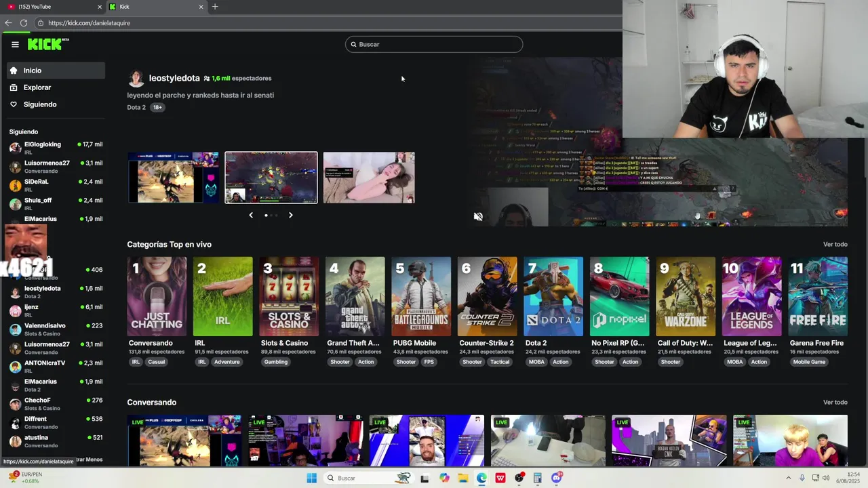Image resolution: width=868 pixels, height=488 pixels.
Task: Open the Grand Theft Auto category card
Action: 355,296
